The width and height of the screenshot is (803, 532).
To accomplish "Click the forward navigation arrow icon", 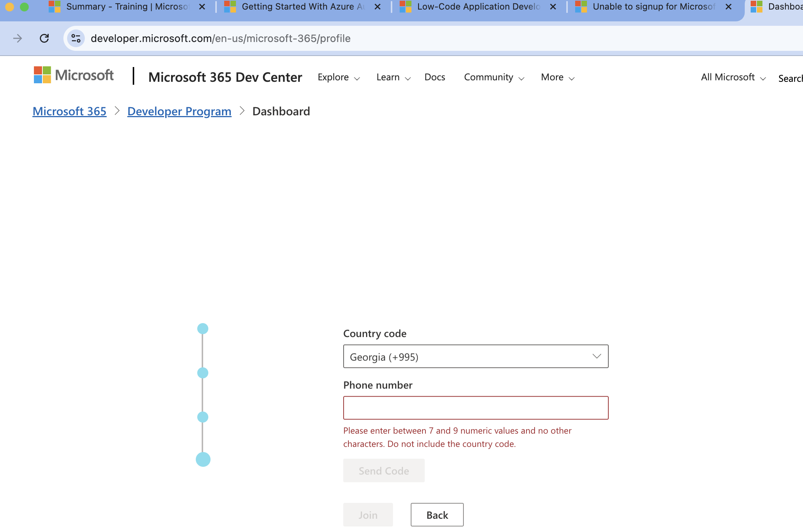I will tap(17, 38).
